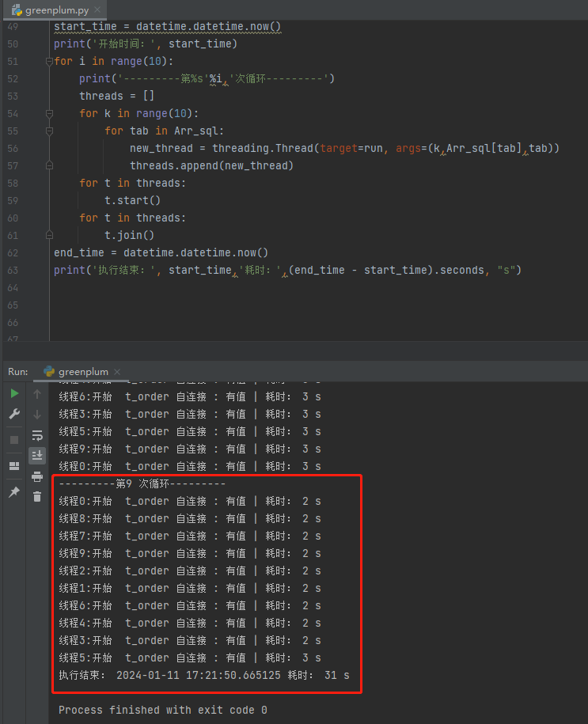This screenshot has width=588, height=724.
Task: Click the 't.join()' statement
Action: (129, 235)
